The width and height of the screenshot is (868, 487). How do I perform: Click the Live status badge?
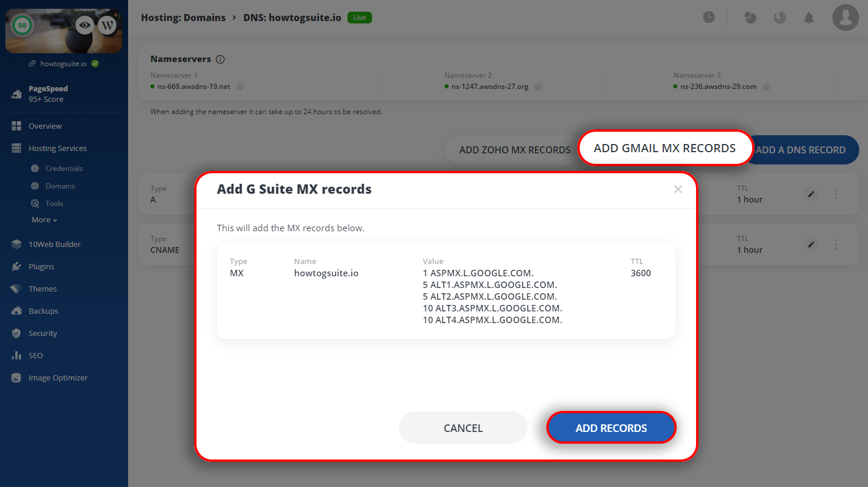(x=359, y=18)
